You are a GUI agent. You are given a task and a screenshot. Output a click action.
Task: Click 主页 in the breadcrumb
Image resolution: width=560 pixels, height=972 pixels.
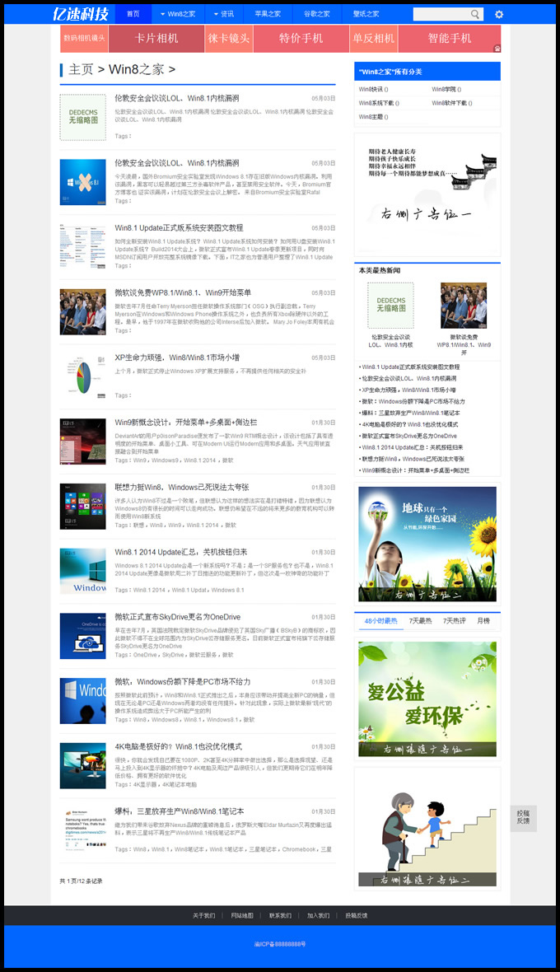[x=81, y=69]
